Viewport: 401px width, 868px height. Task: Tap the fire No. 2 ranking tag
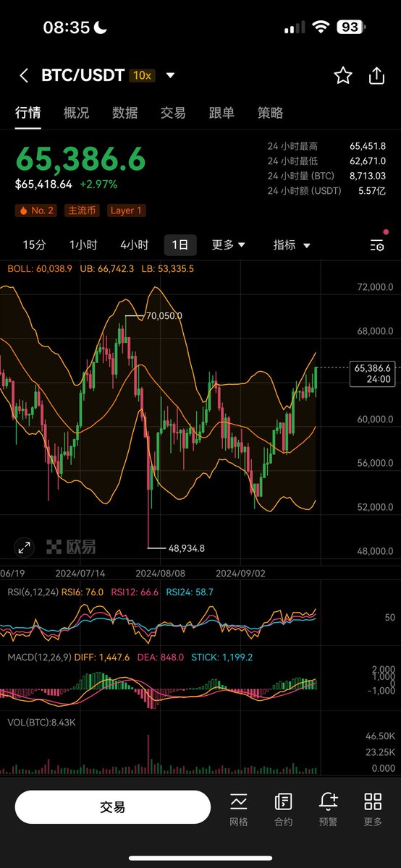[38, 210]
